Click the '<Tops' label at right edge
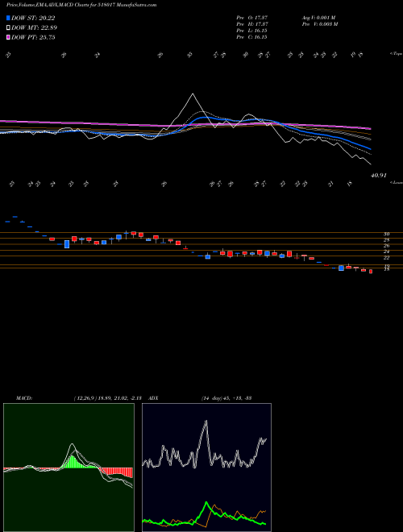Viewport: 403px width, 532px height. pos(396,54)
